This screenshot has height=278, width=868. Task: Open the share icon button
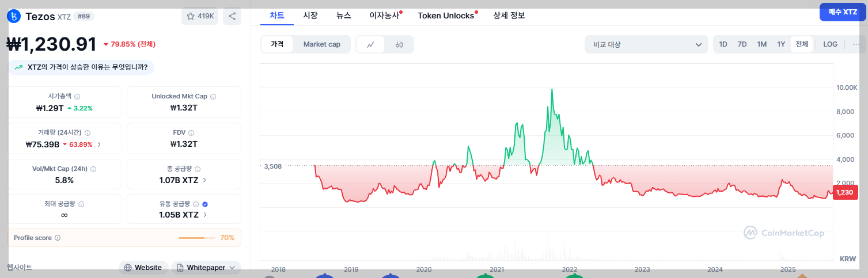(x=232, y=16)
